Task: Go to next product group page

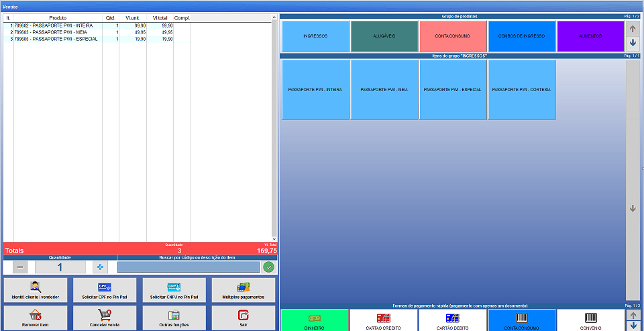Action: tap(632, 43)
